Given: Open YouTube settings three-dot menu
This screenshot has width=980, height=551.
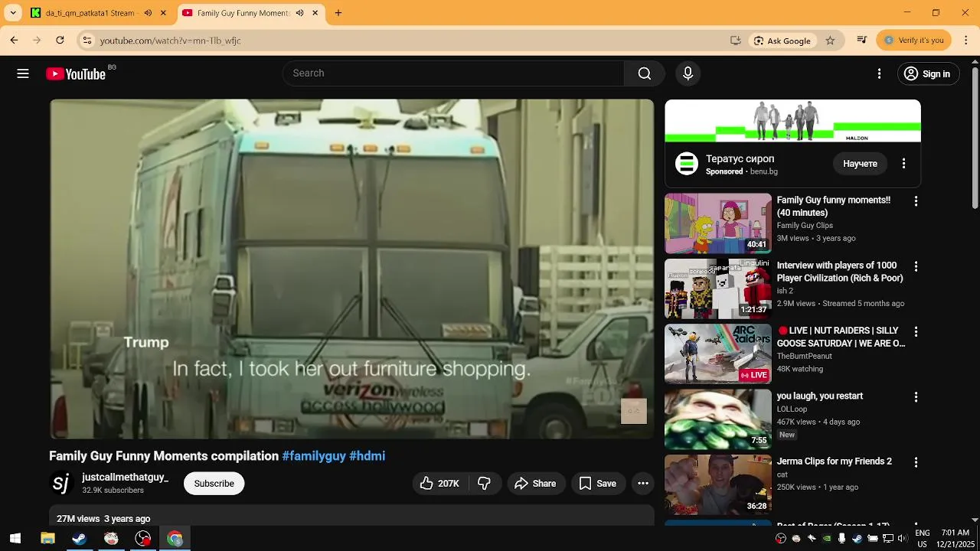Looking at the screenshot, I should click(879, 73).
